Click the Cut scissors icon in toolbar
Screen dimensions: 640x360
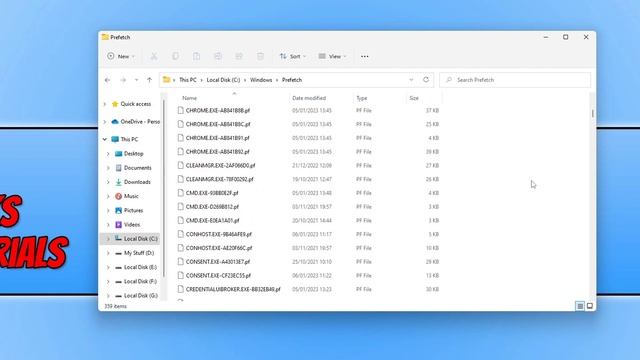154,56
